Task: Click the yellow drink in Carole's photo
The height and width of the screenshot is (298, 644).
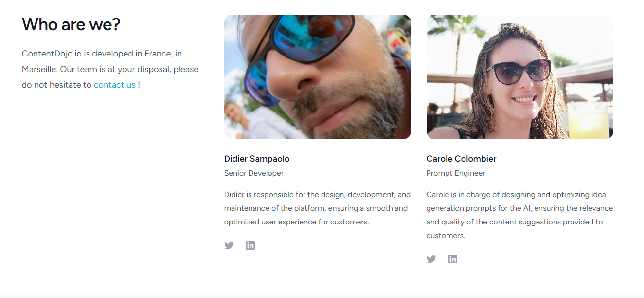Action: pos(588,121)
